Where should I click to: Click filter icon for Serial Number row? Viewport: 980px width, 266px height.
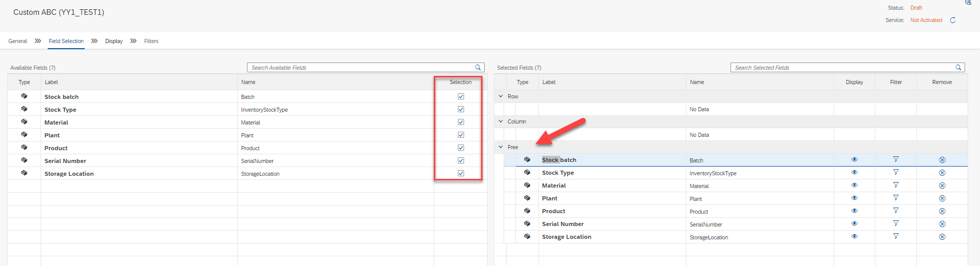pyautogui.click(x=896, y=223)
